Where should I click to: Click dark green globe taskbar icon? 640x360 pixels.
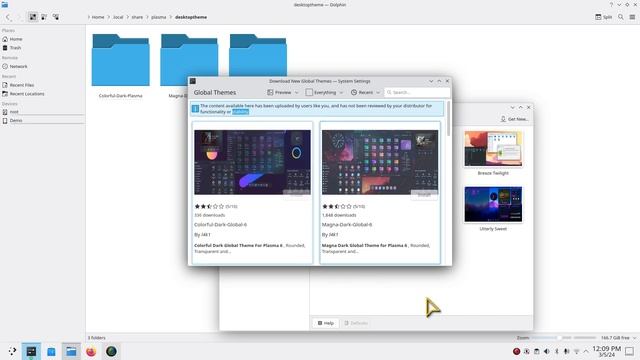[111, 351]
